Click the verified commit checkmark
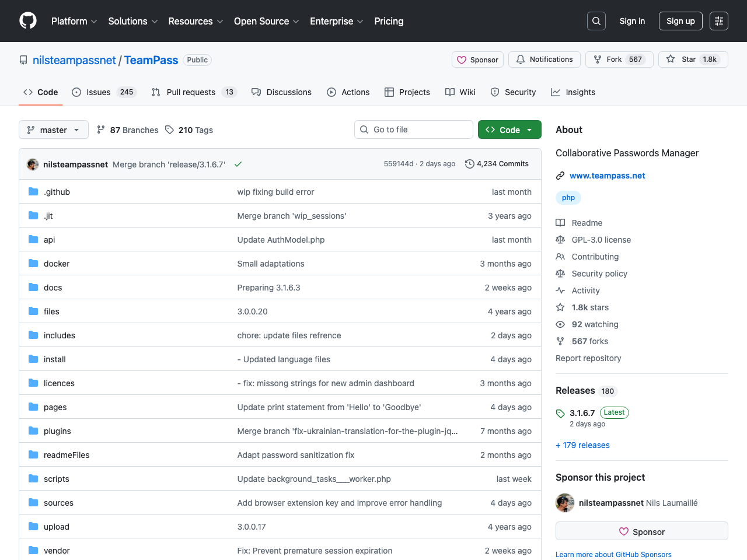 pos(238,164)
